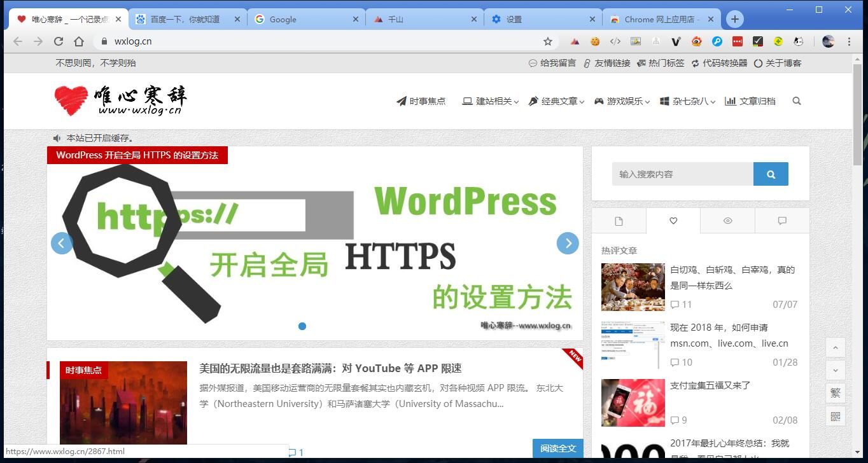Open the Weibo extension icon
Image resolution: width=868 pixels, height=463 pixels.
pyautogui.click(x=697, y=41)
